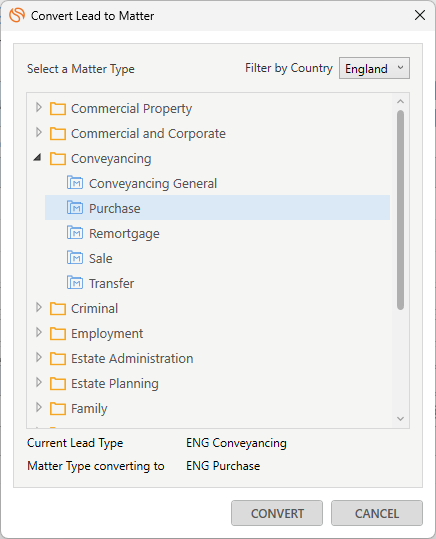436x539 pixels.
Task: Click the matter list vertical scrollbar thumb
Action: [400, 210]
